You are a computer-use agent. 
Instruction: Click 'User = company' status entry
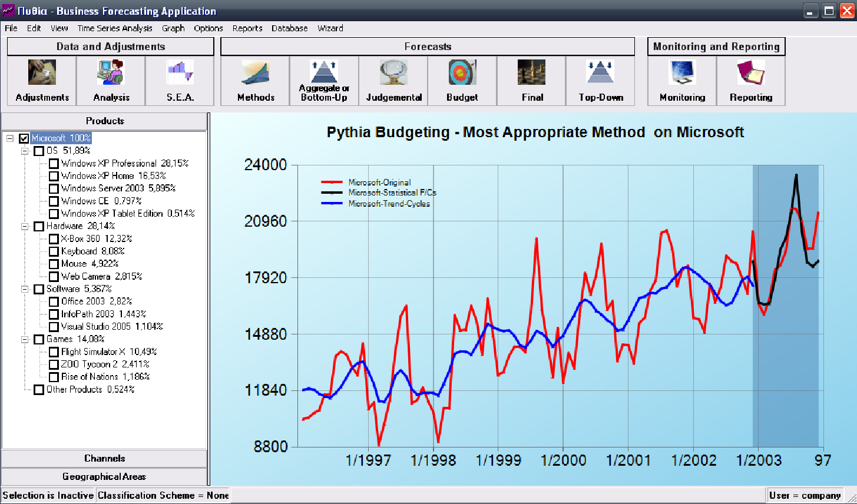(x=805, y=496)
